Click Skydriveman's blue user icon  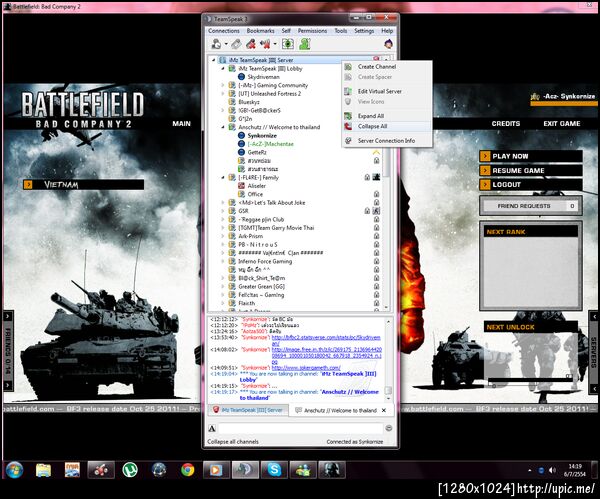241,77
